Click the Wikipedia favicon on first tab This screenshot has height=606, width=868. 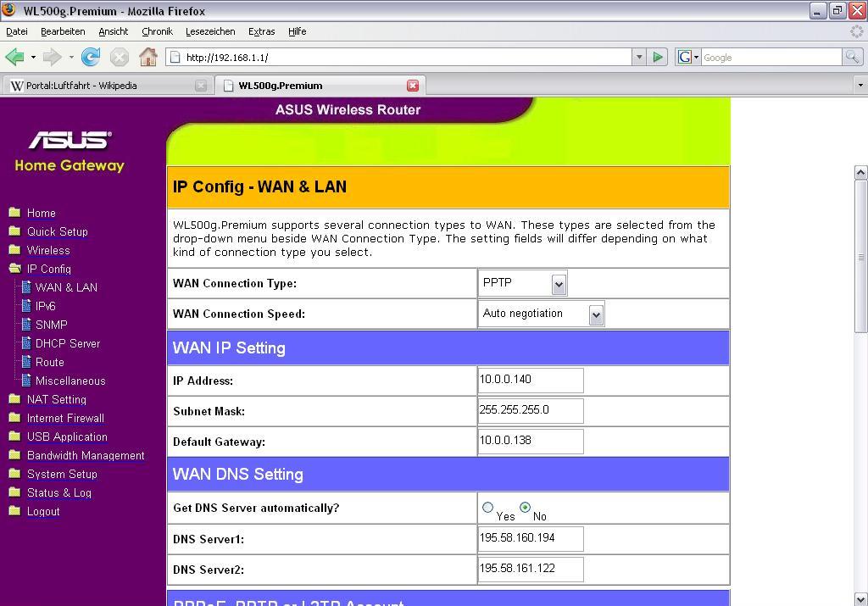coord(17,86)
